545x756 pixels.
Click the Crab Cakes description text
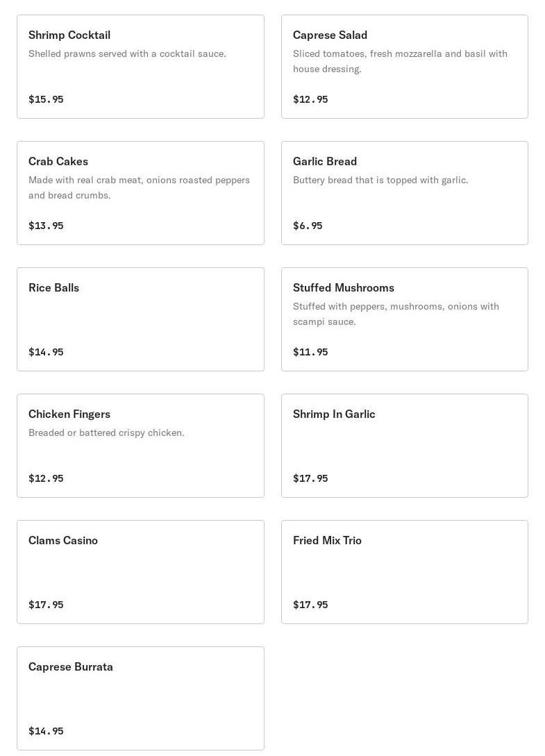[x=139, y=187]
